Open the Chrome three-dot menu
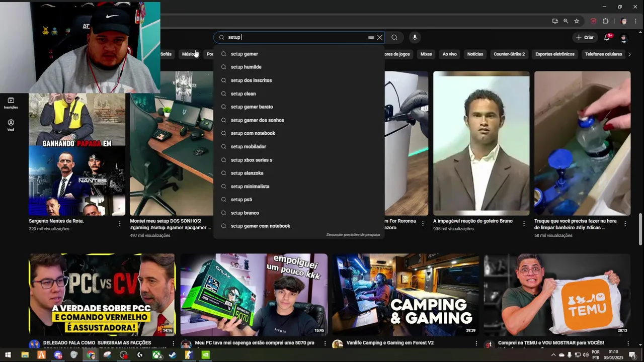 pos(636,21)
